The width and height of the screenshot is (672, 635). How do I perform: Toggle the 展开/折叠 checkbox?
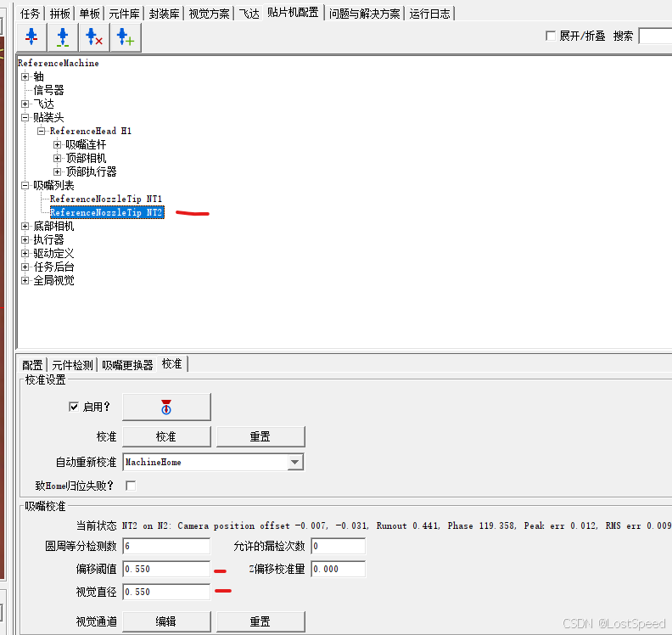551,36
